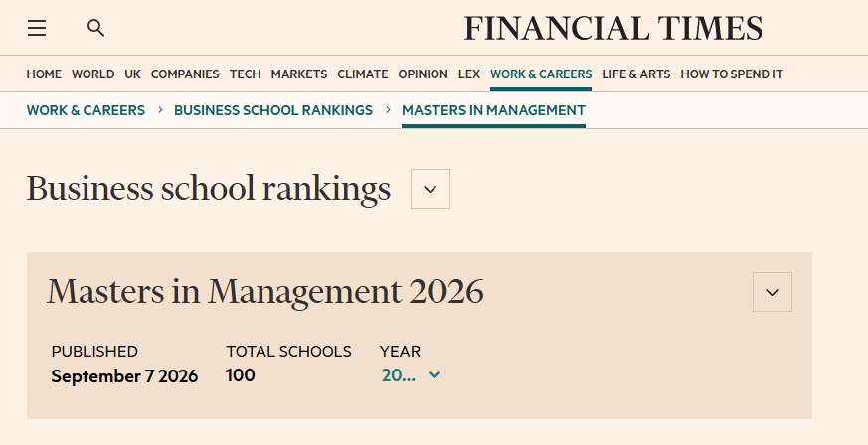Open the TECH section
This screenshot has width=868, height=445.
pyautogui.click(x=246, y=74)
